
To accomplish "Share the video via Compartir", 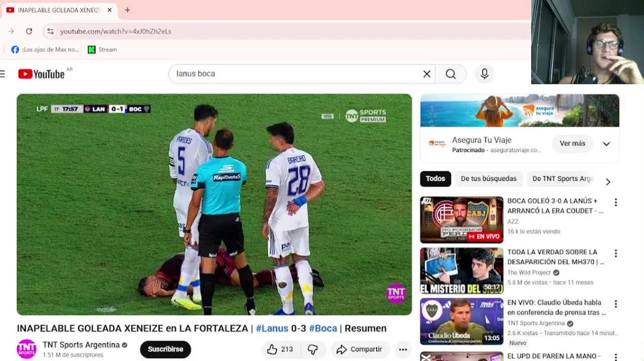I will tap(359, 349).
